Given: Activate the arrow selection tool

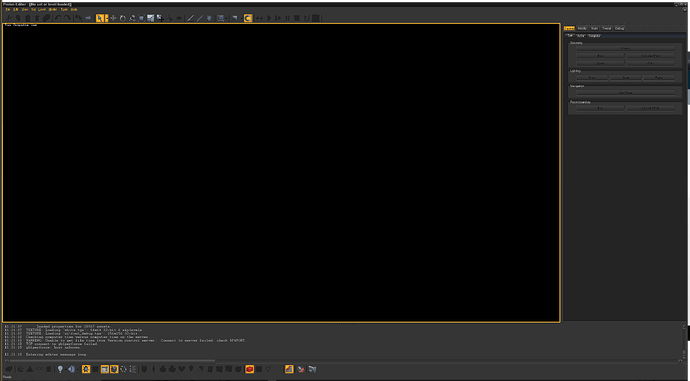Looking at the screenshot, I should (99, 18).
